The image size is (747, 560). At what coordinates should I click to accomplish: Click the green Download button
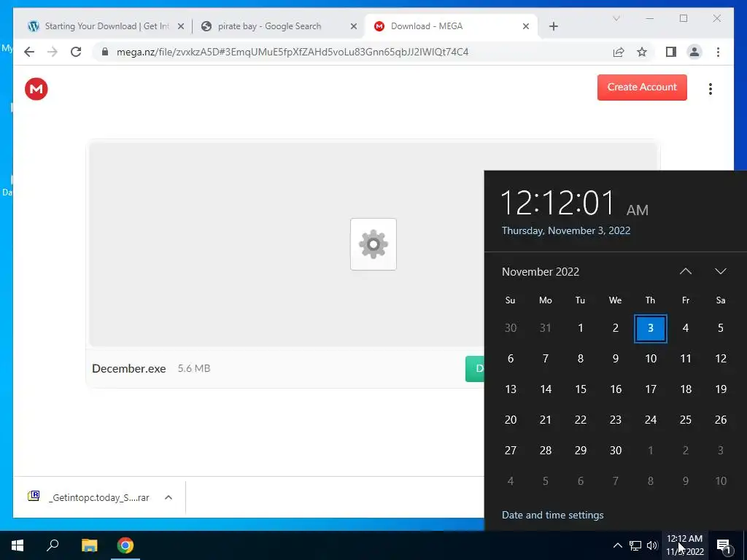(474, 368)
